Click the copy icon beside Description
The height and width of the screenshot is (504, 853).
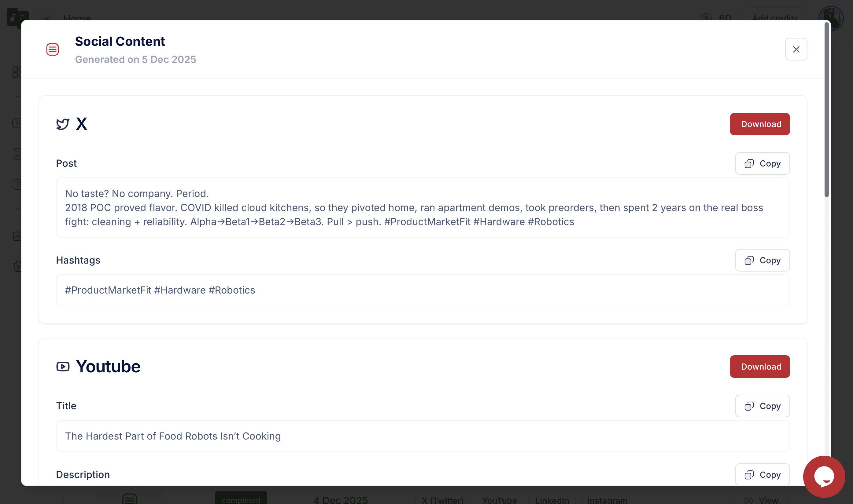click(x=749, y=475)
